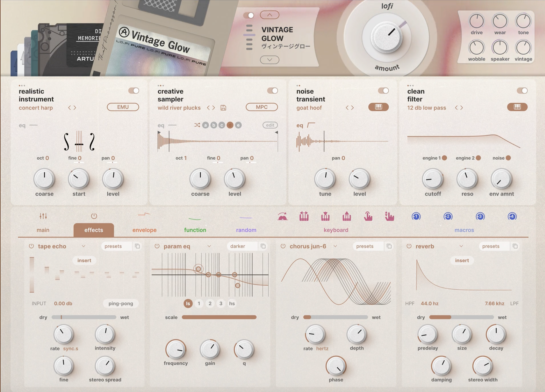This screenshot has height=392, width=545.
Task: Click the keyboard icon button in noise transient
Action: (378, 107)
